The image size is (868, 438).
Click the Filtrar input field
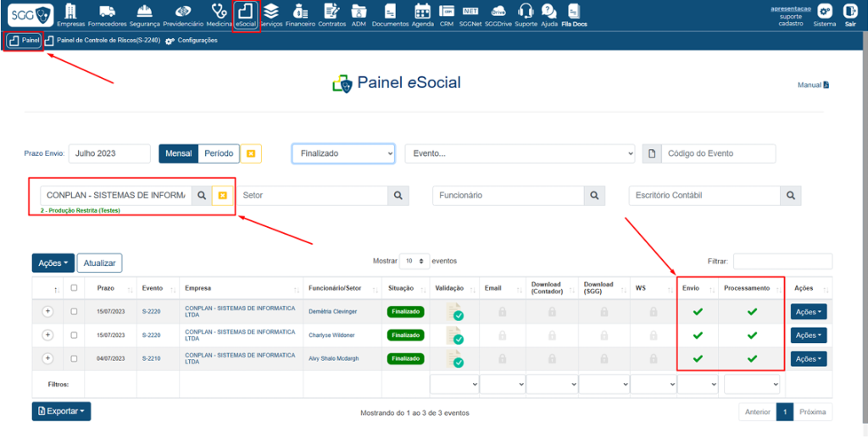coord(782,261)
